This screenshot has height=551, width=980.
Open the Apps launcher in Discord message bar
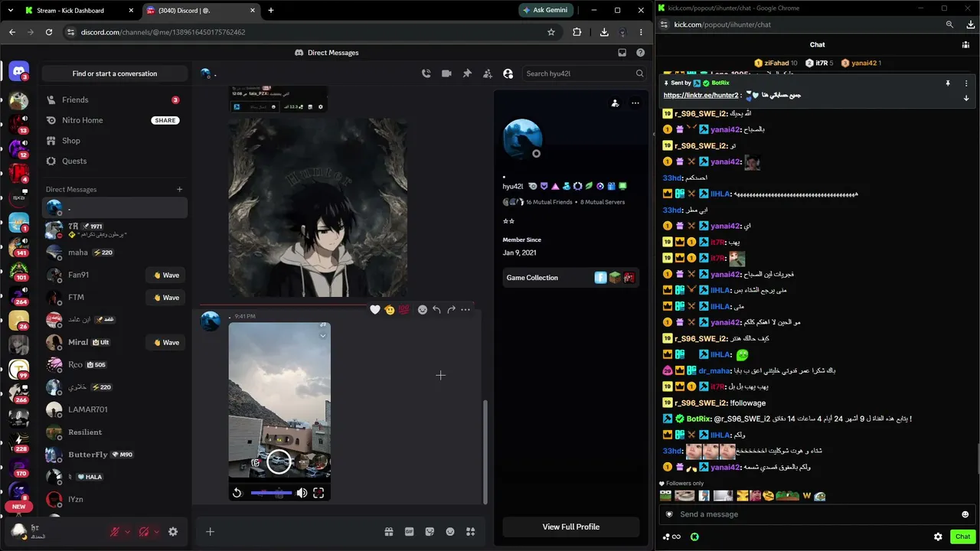coord(471,532)
